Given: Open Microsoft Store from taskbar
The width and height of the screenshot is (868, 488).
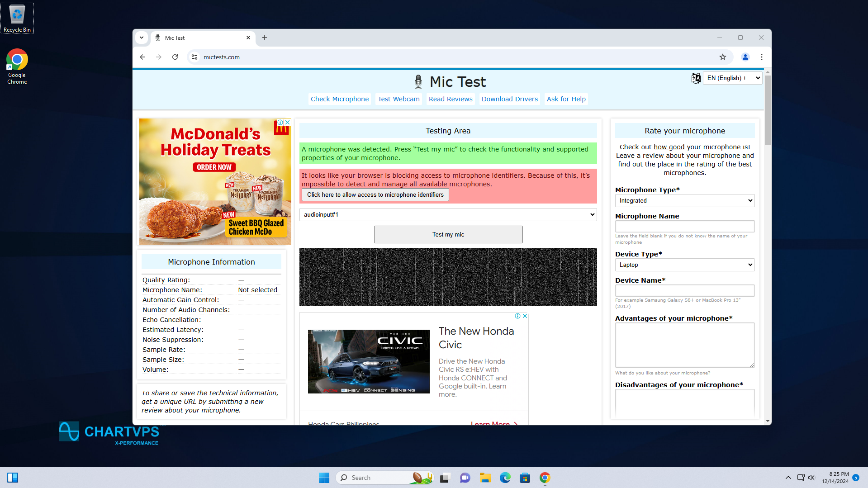Looking at the screenshot, I should pyautogui.click(x=525, y=478).
